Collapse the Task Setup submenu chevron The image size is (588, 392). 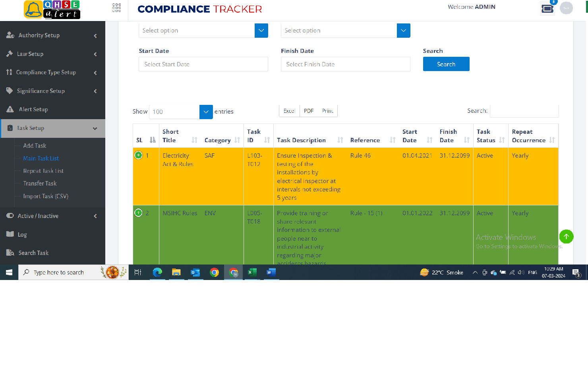(x=95, y=128)
